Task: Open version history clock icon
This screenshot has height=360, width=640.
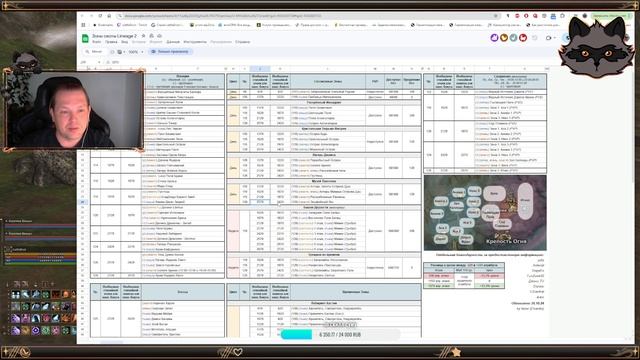Action: pos(535,38)
